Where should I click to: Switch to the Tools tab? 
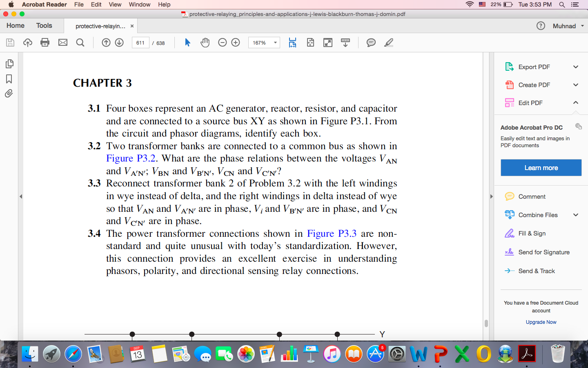[x=44, y=25]
